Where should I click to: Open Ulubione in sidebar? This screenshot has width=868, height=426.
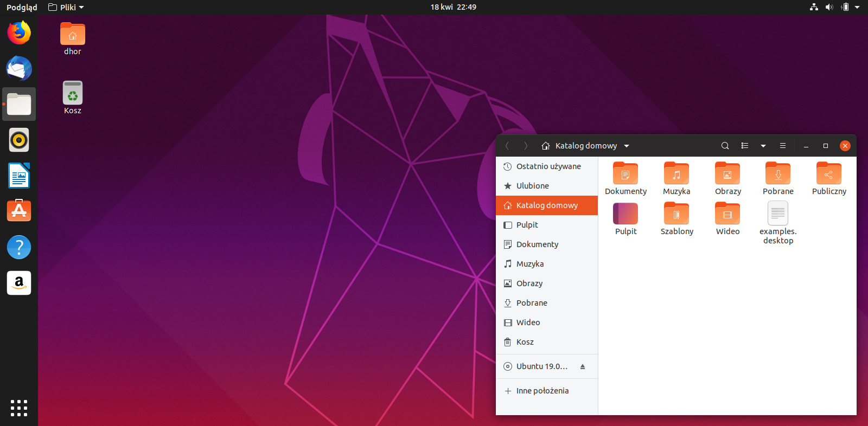pos(547,186)
